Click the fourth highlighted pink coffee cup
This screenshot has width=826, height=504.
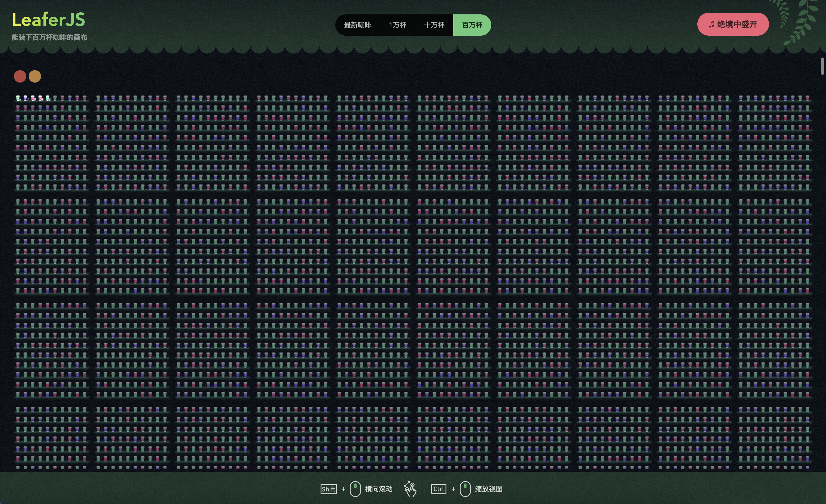40,98
